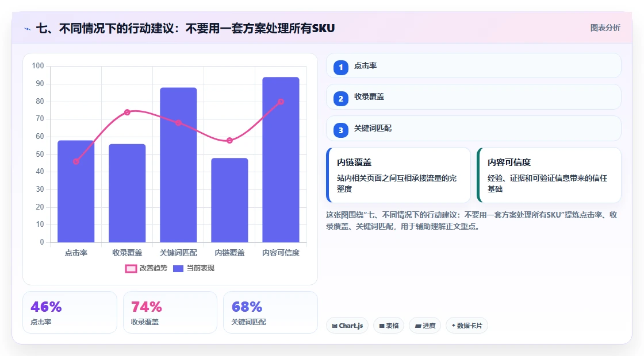The width and height of the screenshot is (644, 356).
Task: Toggle the 改善趋势 legend swatch
Action: click(131, 268)
